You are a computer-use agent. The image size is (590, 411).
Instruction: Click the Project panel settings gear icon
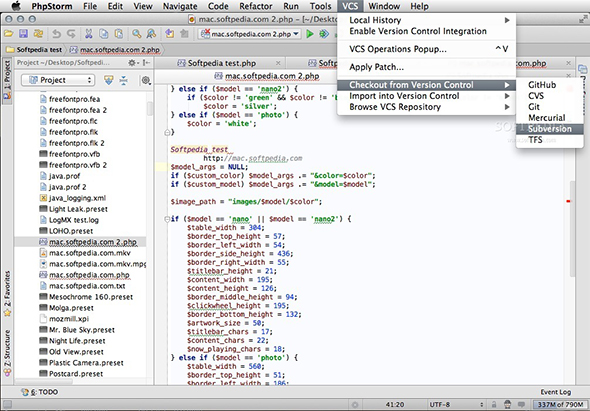click(x=132, y=63)
